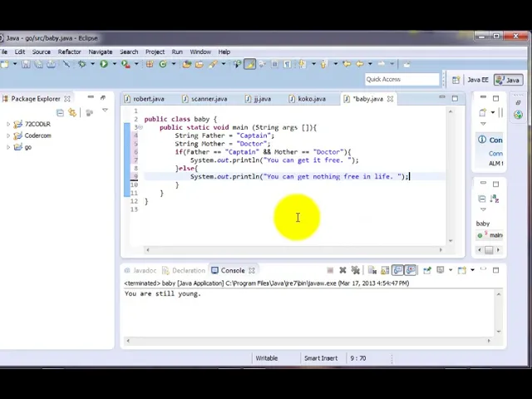The width and height of the screenshot is (532, 399).
Task: Run the program with the green play icon
Action: click(x=104, y=64)
